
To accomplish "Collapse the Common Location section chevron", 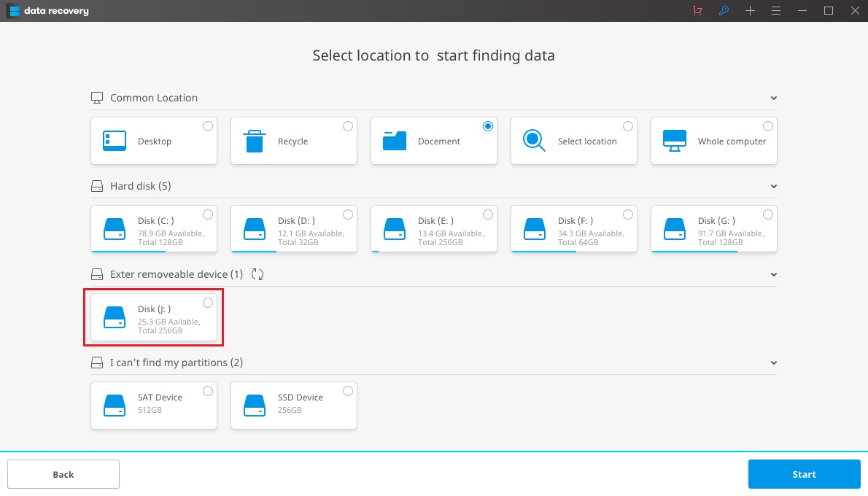I will [x=773, y=98].
